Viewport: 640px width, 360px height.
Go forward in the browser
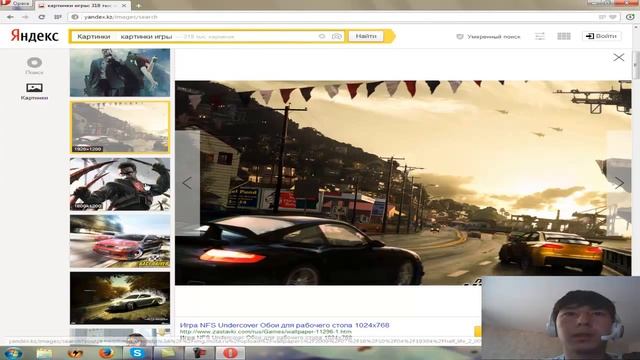click(25, 17)
